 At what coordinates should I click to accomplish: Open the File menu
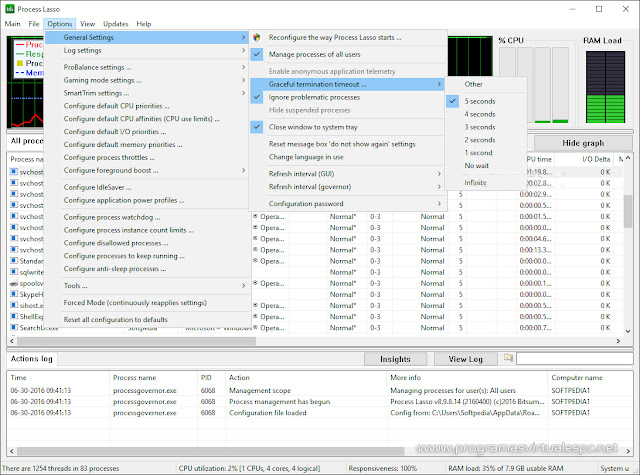point(34,24)
